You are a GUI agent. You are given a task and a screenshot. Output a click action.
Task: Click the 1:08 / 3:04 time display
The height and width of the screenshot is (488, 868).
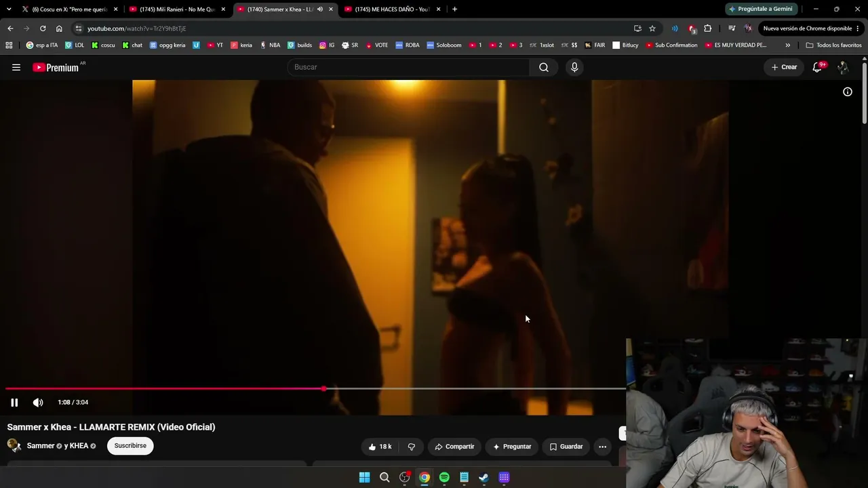click(x=73, y=403)
